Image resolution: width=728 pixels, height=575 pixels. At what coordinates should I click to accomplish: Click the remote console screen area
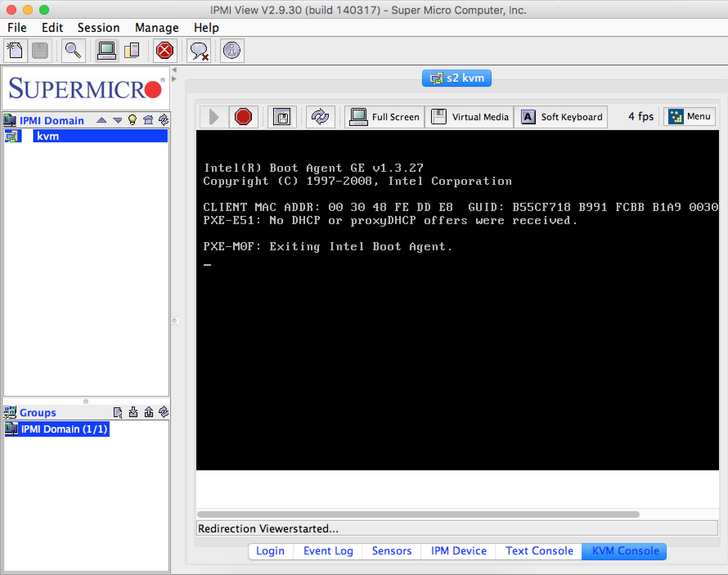click(x=457, y=300)
